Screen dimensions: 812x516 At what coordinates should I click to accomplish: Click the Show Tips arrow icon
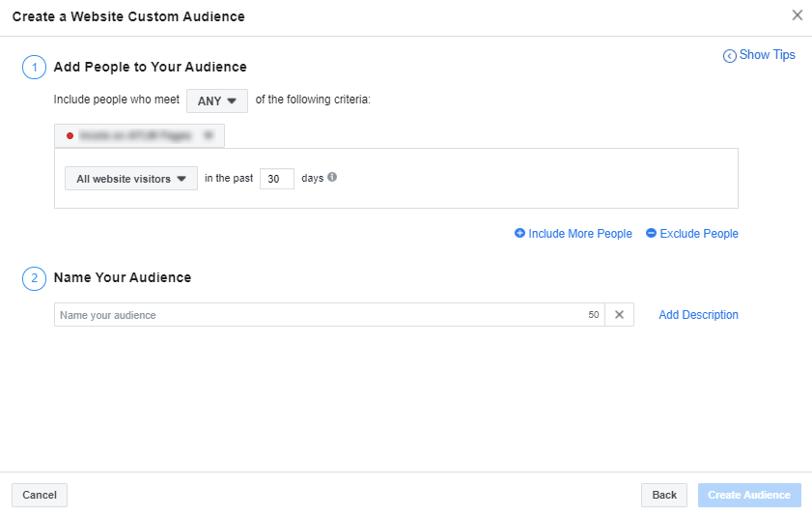(730, 56)
